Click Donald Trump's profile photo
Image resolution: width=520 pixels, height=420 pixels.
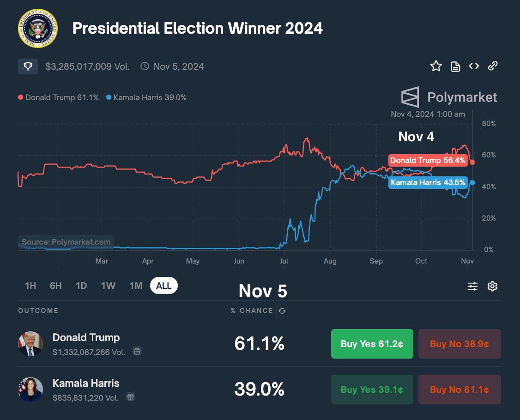pyautogui.click(x=30, y=344)
